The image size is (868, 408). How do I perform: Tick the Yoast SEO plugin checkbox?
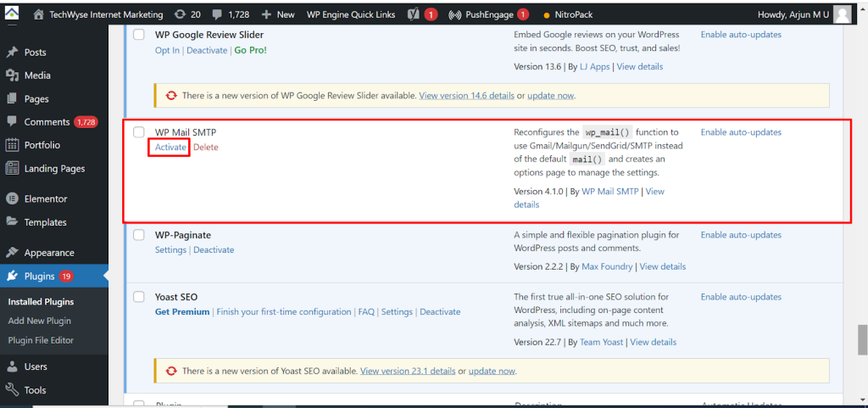point(139,297)
